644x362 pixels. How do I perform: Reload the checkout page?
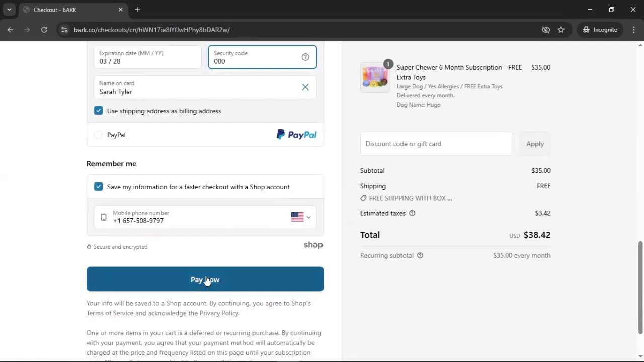(44, 30)
